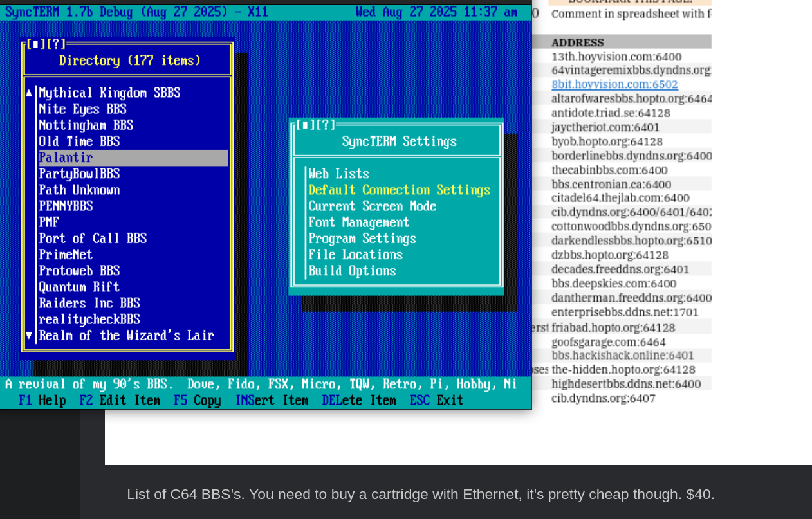Viewport: 812px width, 519px height.
Task: Close SyncTERM Settings with [■] icon
Action: (306, 125)
